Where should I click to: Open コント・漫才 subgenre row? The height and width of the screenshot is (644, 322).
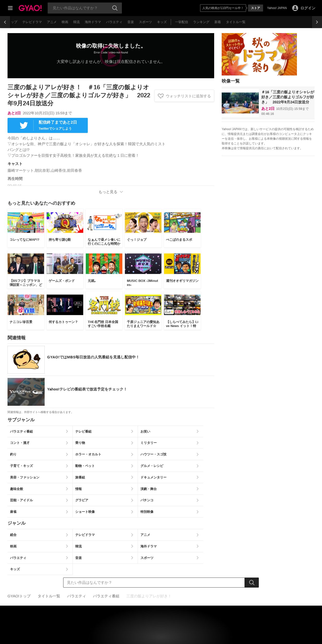tap(40, 443)
